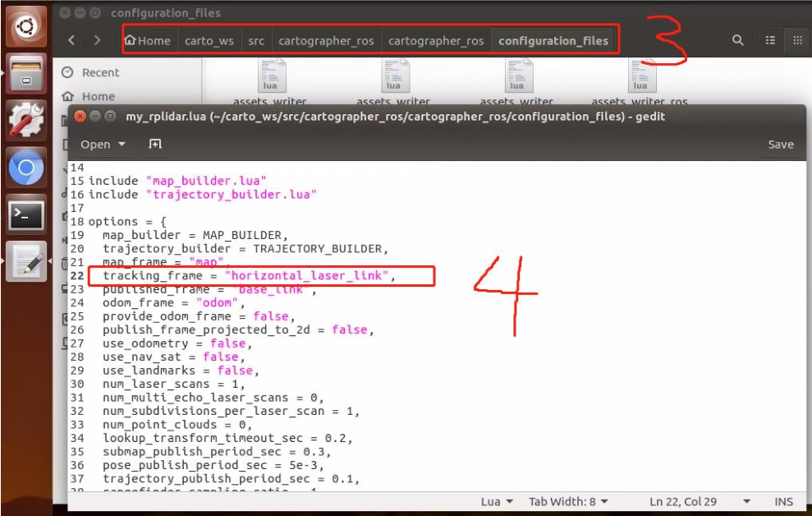Click the Save button in gedit
Viewport: 812px width, 516px height.
pyautogui.click(x=781, y=145)
